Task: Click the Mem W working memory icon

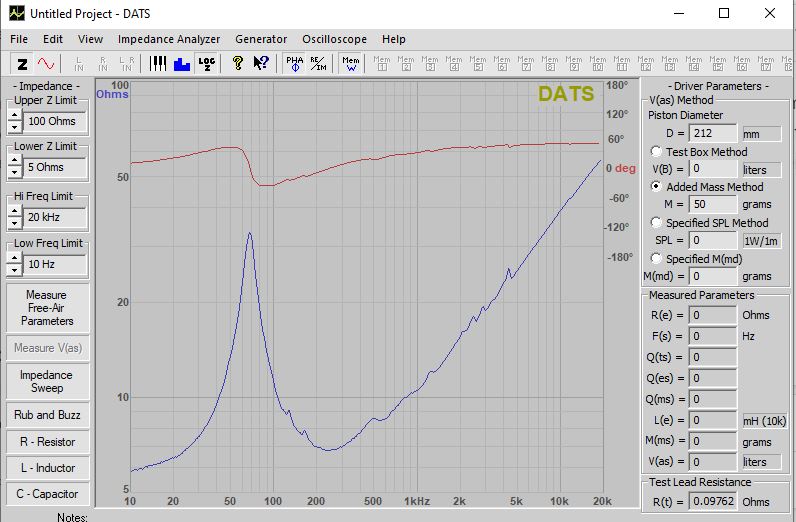Action: [350, 64]
